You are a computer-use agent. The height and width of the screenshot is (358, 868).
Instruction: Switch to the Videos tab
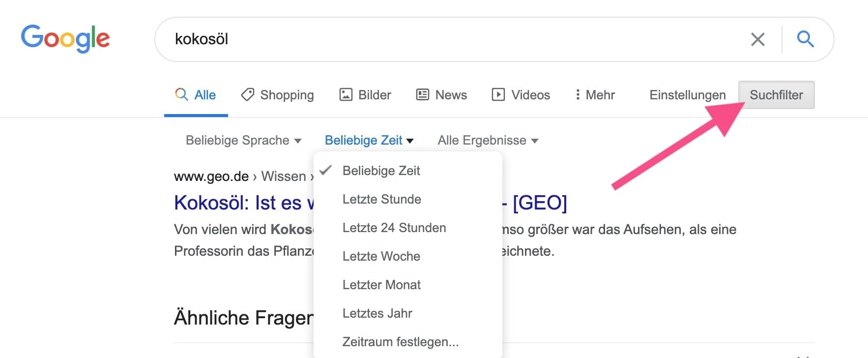[521, 95]
